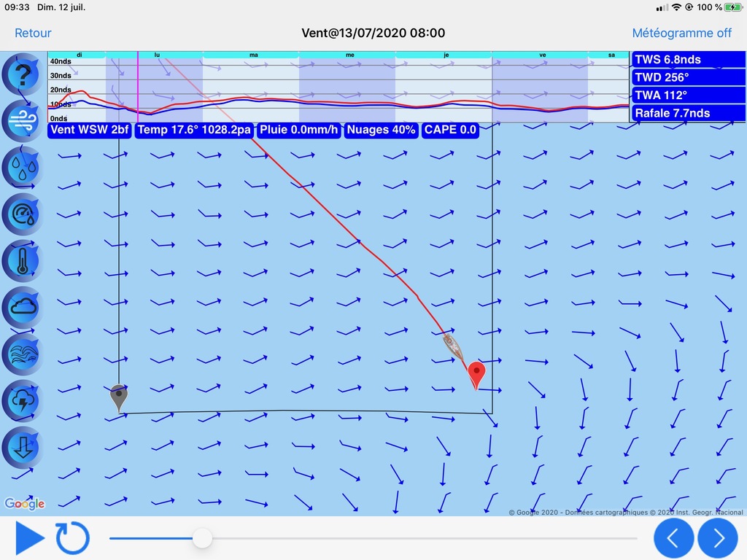
Task: Tap the red destination pin
Action: tap(476, 375)
